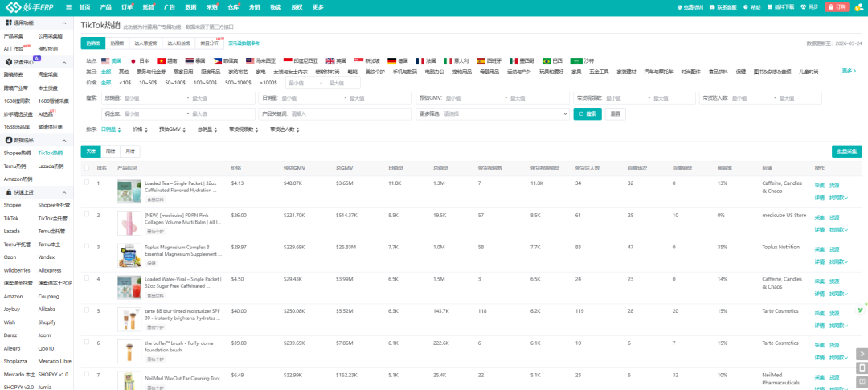Screen dimensions: 868x390
Task: Open the 仓库 top menu
Action: [x=233, y=7]
